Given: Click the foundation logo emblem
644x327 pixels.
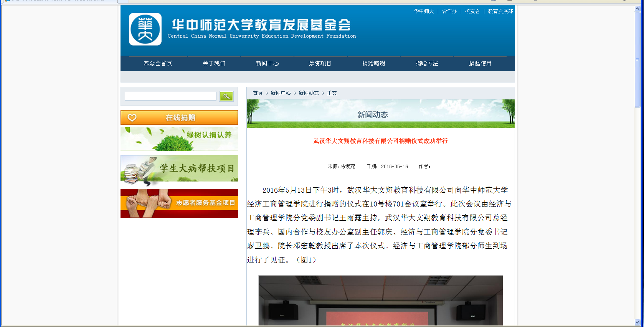Looking at the screenshot, I should [x=145, y=29].
